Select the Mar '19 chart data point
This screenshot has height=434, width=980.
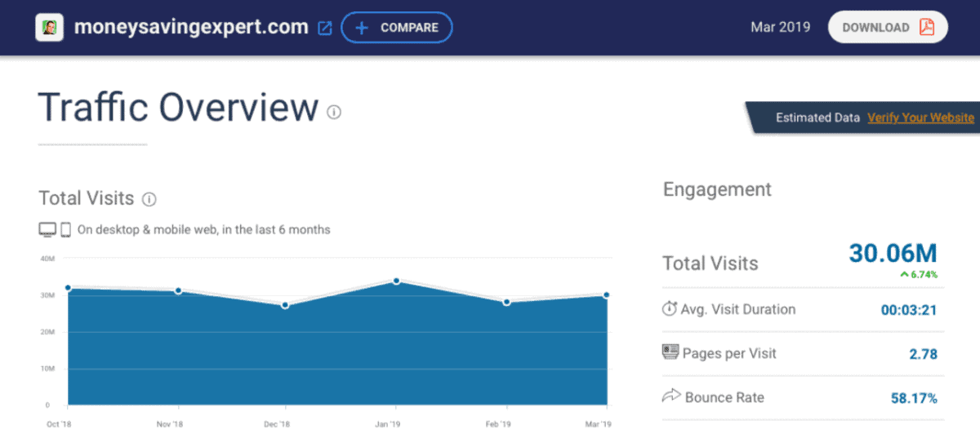pos(607,294)
